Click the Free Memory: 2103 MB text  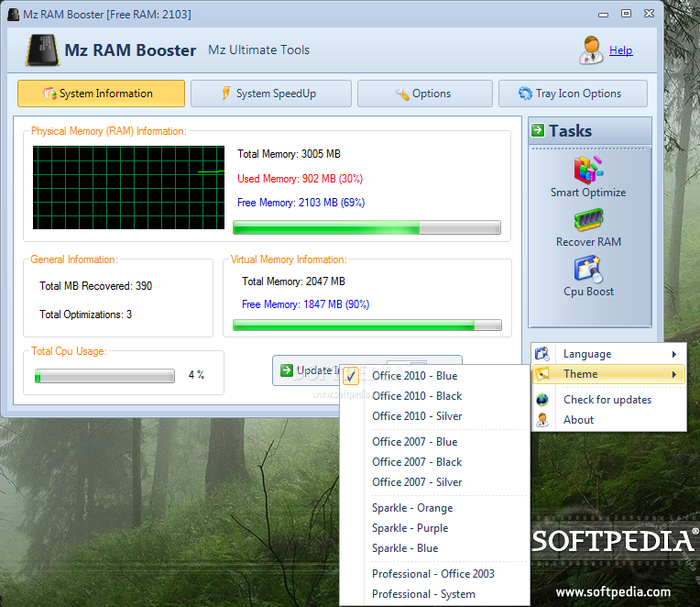(301, 203)
